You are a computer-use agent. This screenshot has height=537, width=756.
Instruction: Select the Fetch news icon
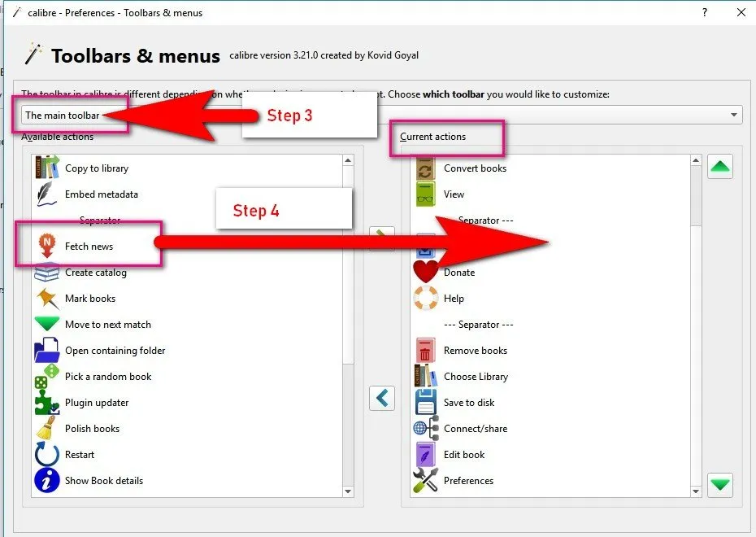click(47, 246)
